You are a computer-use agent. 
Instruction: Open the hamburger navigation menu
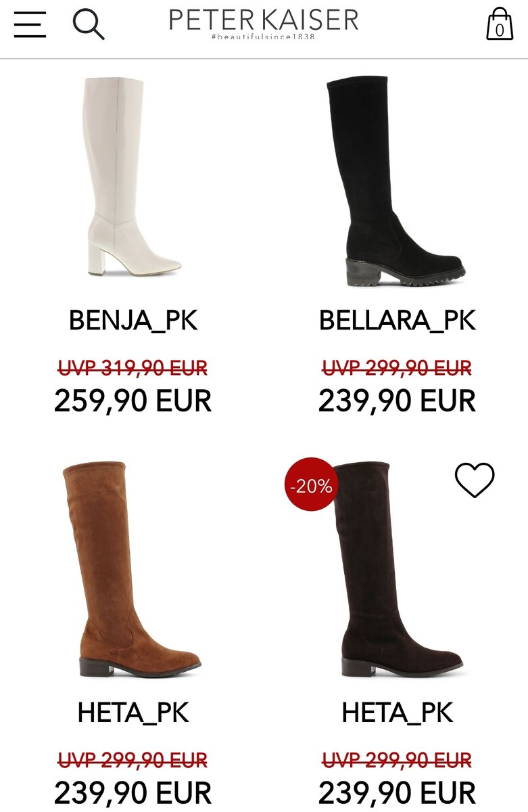[x=30, y=24]
